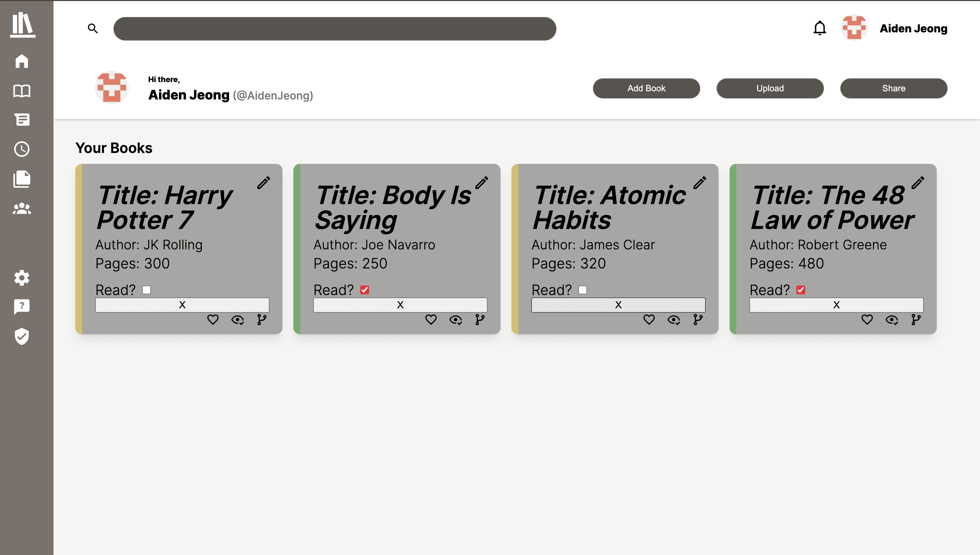
Task: Click the search input field
Action: point(335,29)
